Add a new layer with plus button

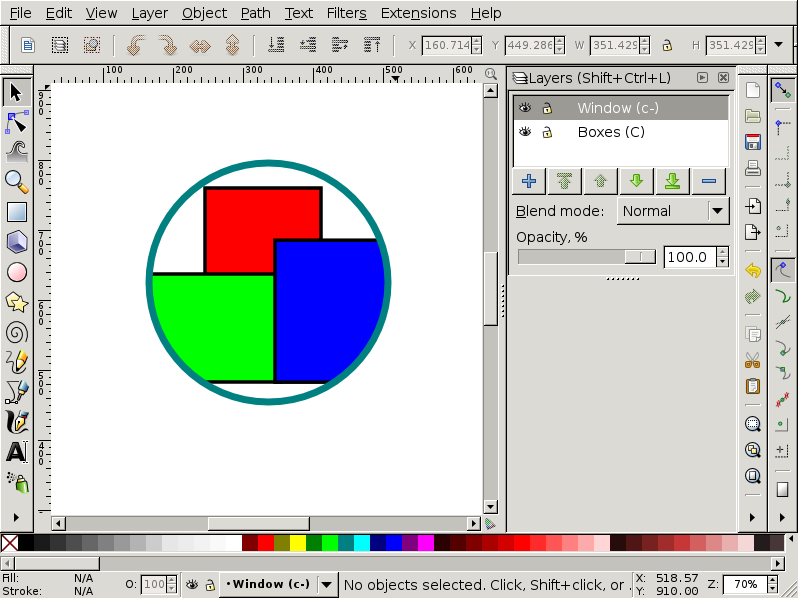(529, 181)
